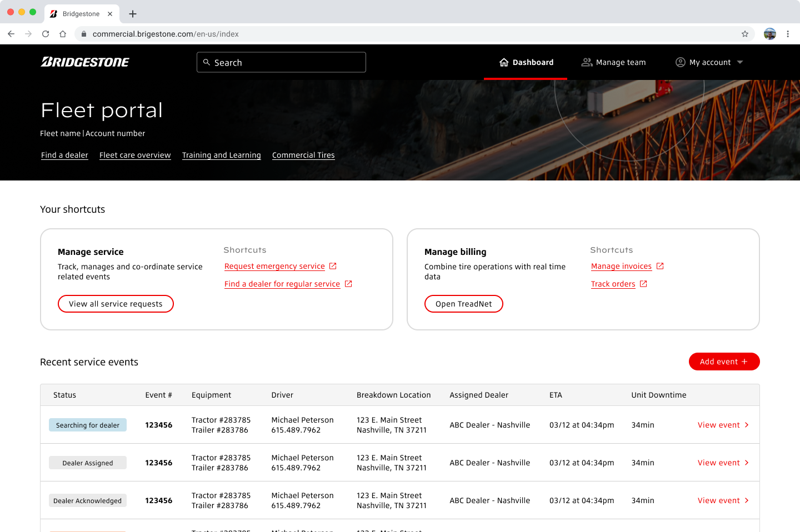Click the Recent service events heading
The width and height of the screenshot is (800, 532).
pos(89,362)
